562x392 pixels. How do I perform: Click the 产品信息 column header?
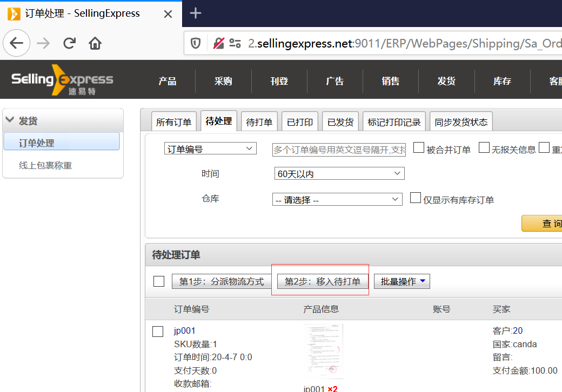tap(321, 309)
